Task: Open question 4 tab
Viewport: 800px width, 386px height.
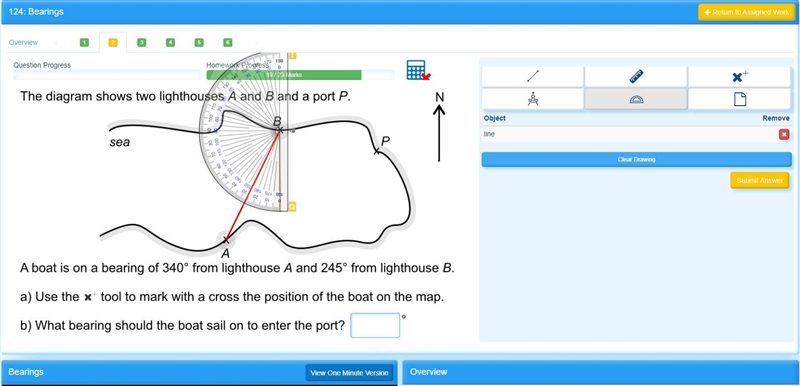Action: (170, 43)
